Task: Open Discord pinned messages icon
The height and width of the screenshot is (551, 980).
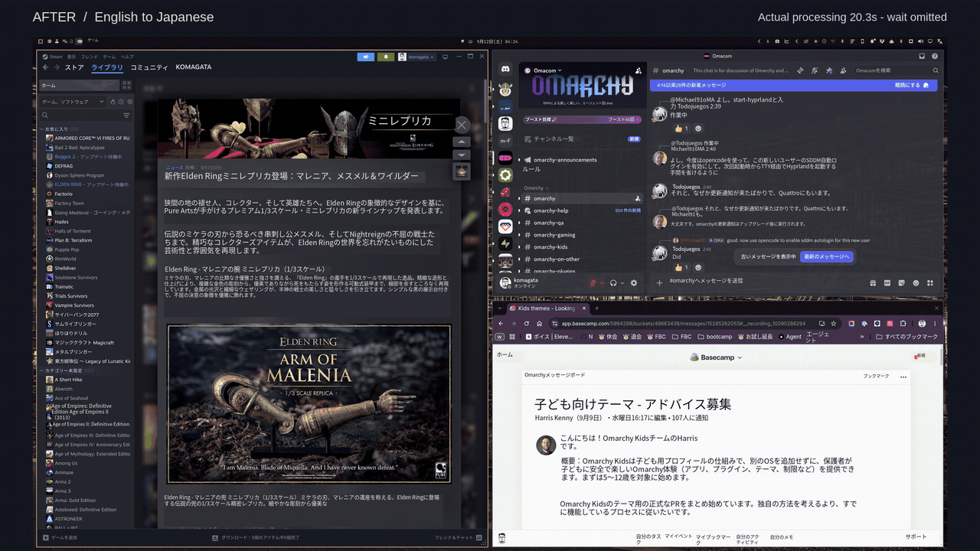Action: point(828,70)
